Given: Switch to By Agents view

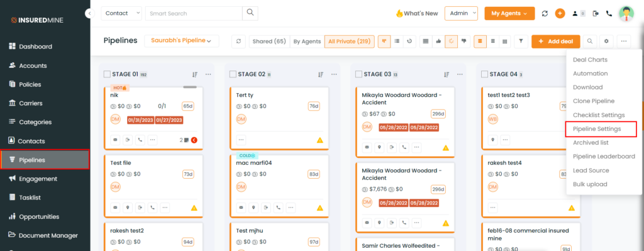Looking at the screenshot, I should pos(307,41).
